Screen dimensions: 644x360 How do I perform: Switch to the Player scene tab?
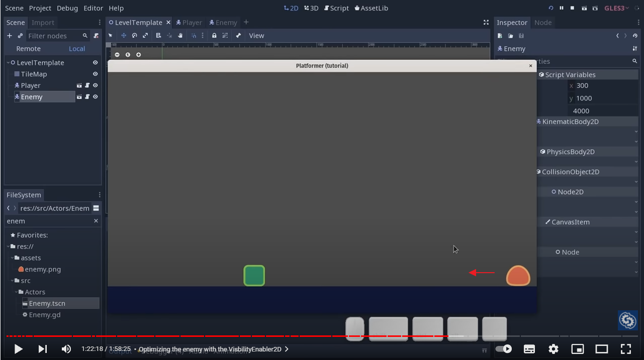pyautogui.click(x=189, y=23)
